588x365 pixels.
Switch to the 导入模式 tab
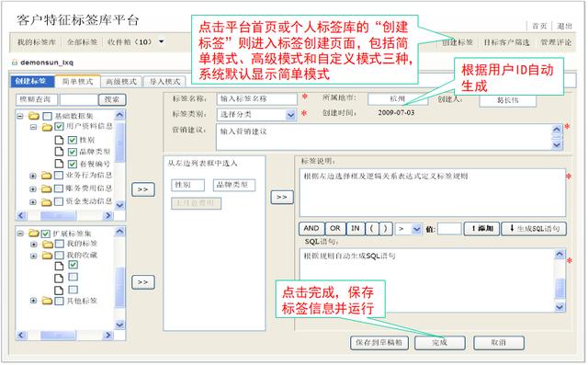click(x=165, y=82)
